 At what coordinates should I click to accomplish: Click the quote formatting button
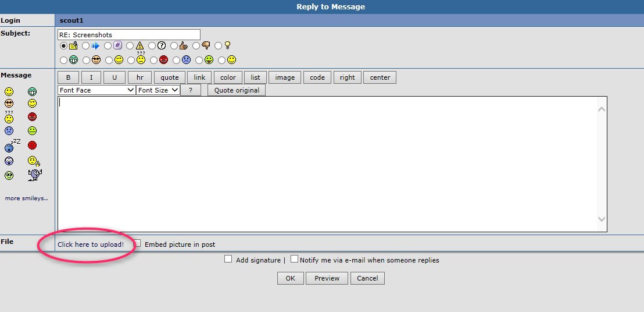[x=170, y=77]
